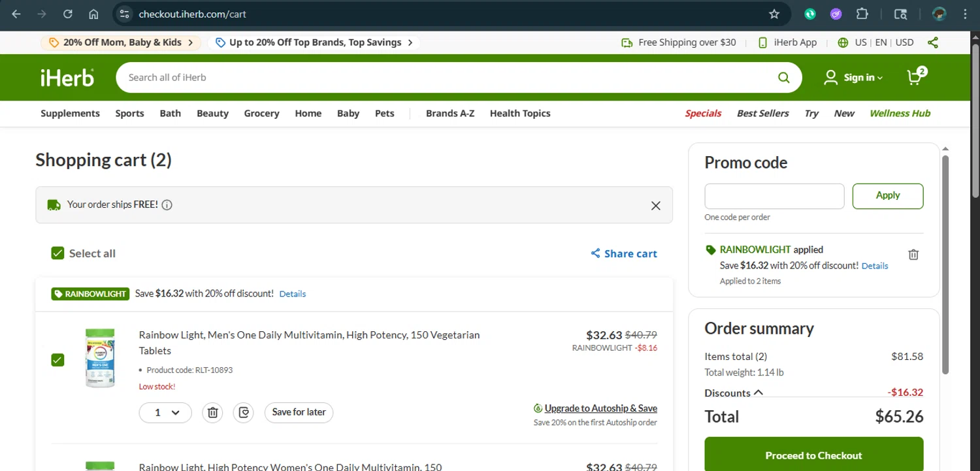This screenshot has height=471, width=980.
Task: Toggle the Select all checkbox
Action: [x=57, y=253]
